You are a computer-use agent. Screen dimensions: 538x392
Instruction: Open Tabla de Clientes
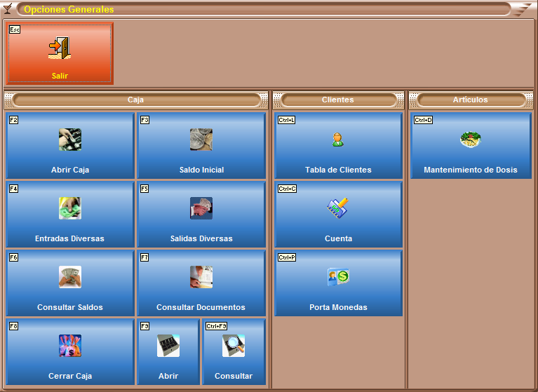[338, 146]
